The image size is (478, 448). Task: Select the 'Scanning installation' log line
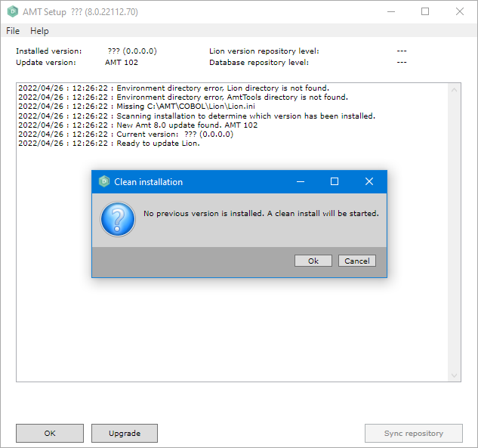196,116
